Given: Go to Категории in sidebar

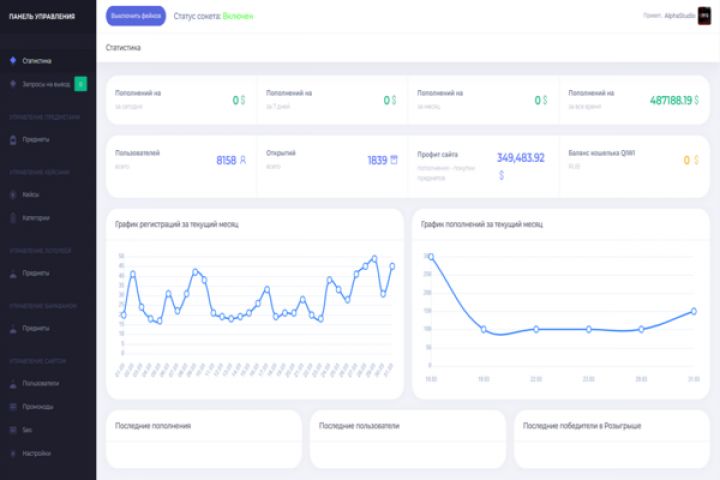Looking at the screenshot, I should click(48, 218).
